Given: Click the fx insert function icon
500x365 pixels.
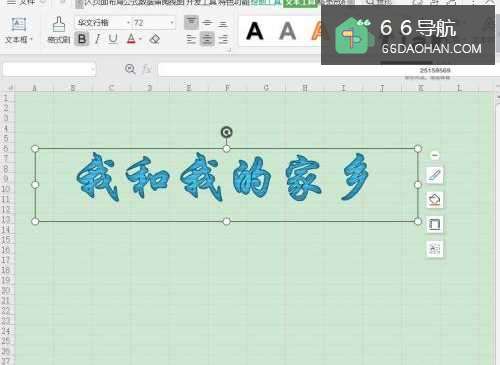Looking at the screenshot, I should pyautogui.click(x=147, y=69).
